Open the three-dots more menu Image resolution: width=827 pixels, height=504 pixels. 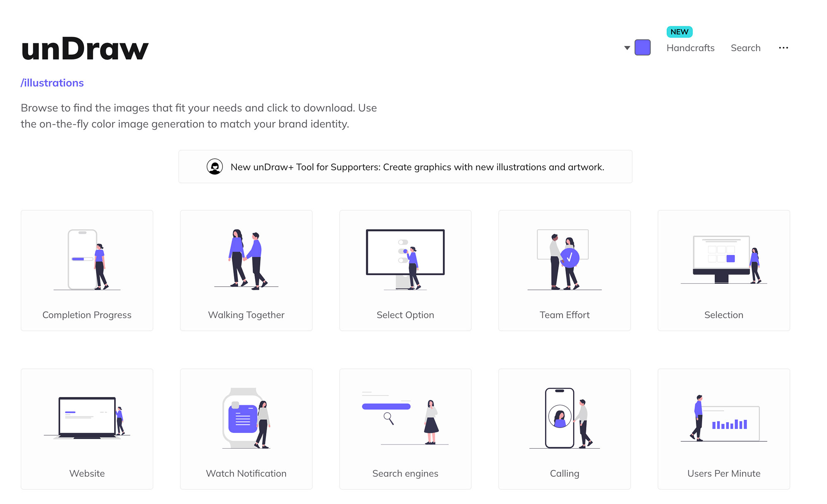coord(783,48)
